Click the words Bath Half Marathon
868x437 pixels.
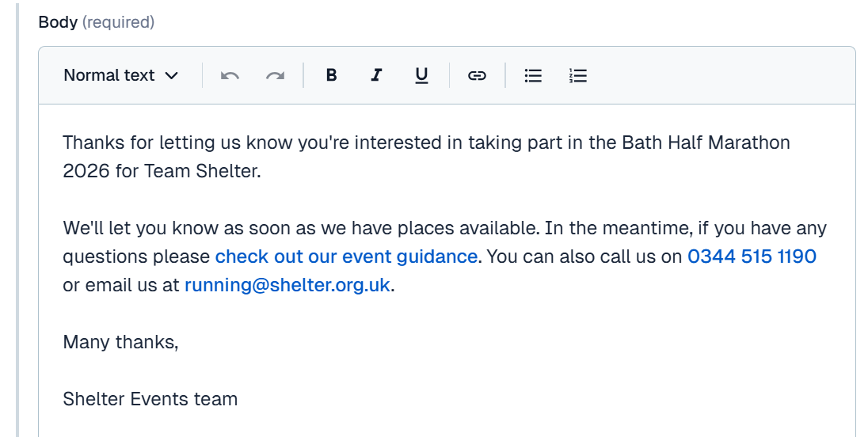point(706,142)
